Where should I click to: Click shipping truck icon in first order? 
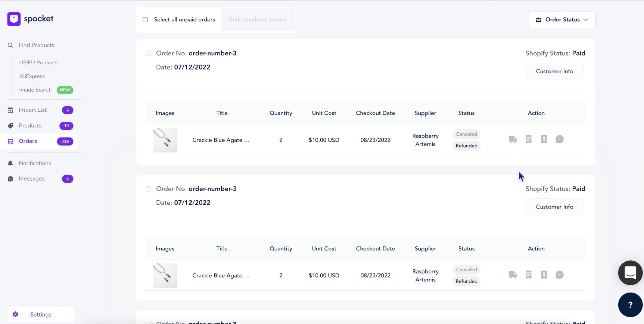[513, 139]
